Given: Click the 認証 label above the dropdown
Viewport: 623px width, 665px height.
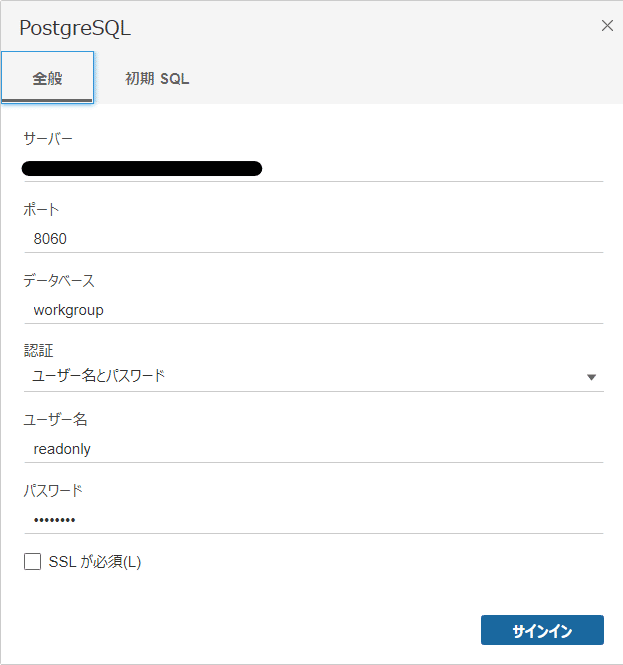Looking at the screenshot, I should (x=37, y=351).
